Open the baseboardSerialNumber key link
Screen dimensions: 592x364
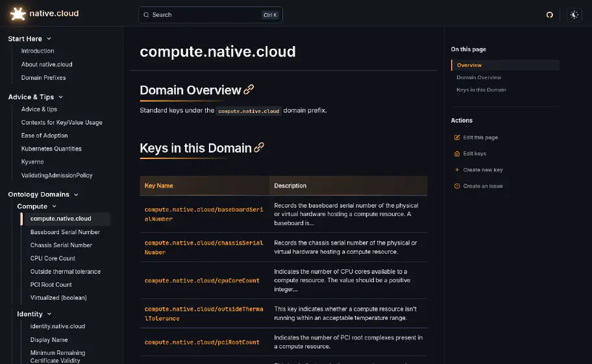[204, 214]
